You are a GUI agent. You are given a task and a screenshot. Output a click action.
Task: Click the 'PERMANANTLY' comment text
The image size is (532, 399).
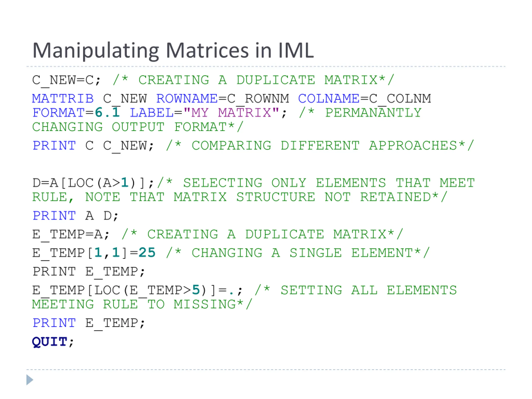[373, 113]
